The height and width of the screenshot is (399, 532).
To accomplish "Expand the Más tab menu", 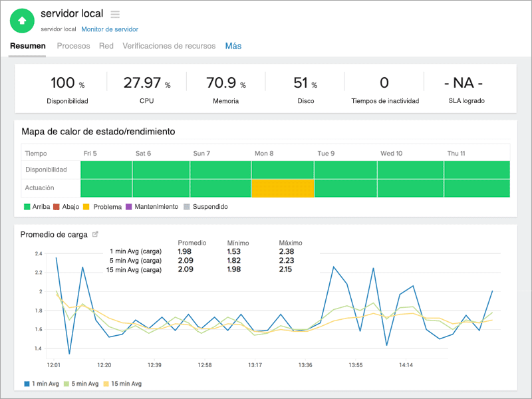I will pos(233,46).
